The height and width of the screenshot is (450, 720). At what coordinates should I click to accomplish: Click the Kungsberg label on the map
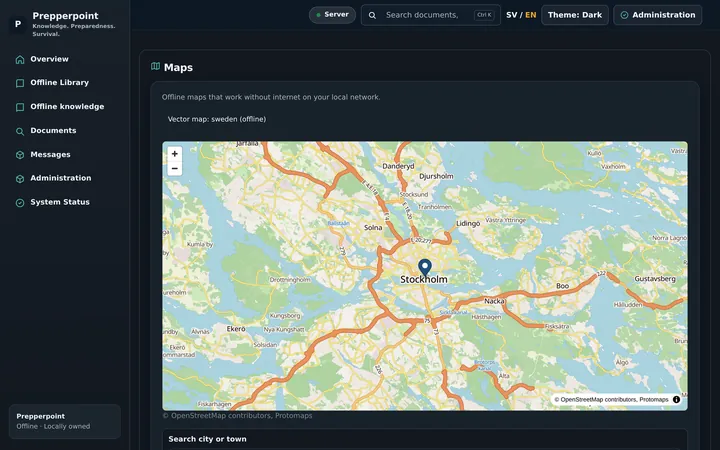(x=285, y=315)
